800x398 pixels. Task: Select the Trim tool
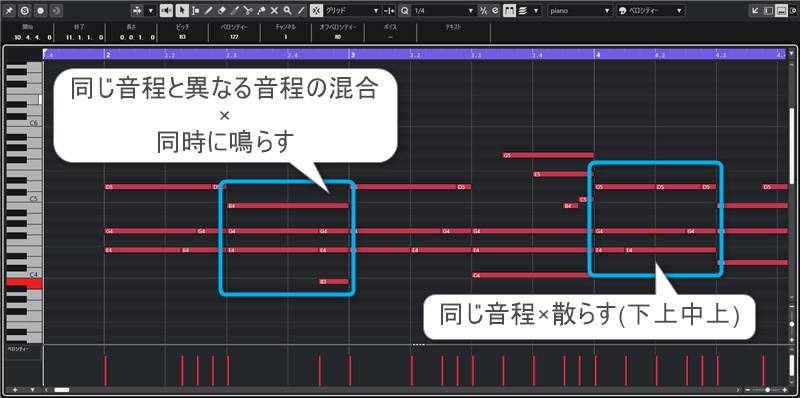coord(235,10)
